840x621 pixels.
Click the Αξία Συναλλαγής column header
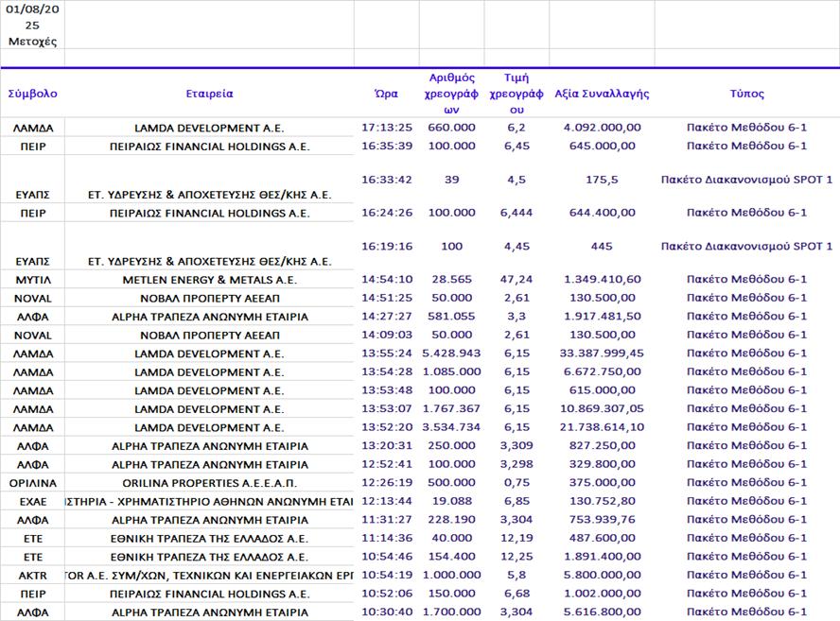pos(601,94)
